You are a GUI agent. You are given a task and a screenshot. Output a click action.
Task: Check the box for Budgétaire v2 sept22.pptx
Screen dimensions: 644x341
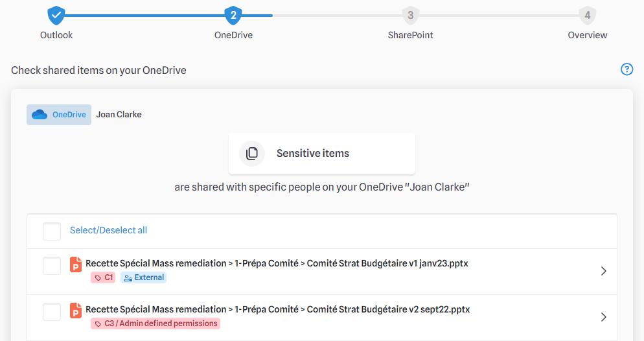[x=52, y=312]
